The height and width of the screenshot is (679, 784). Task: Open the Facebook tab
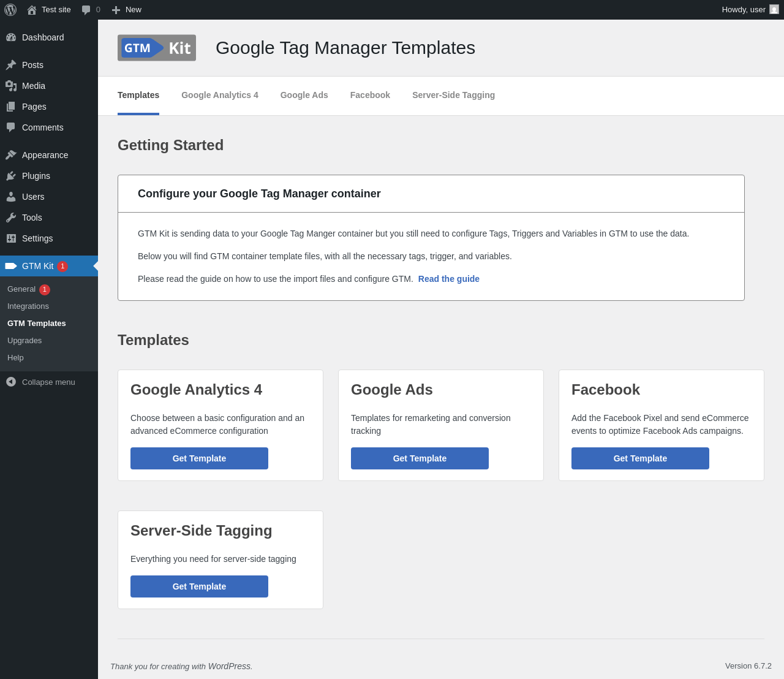pos(370,95)
